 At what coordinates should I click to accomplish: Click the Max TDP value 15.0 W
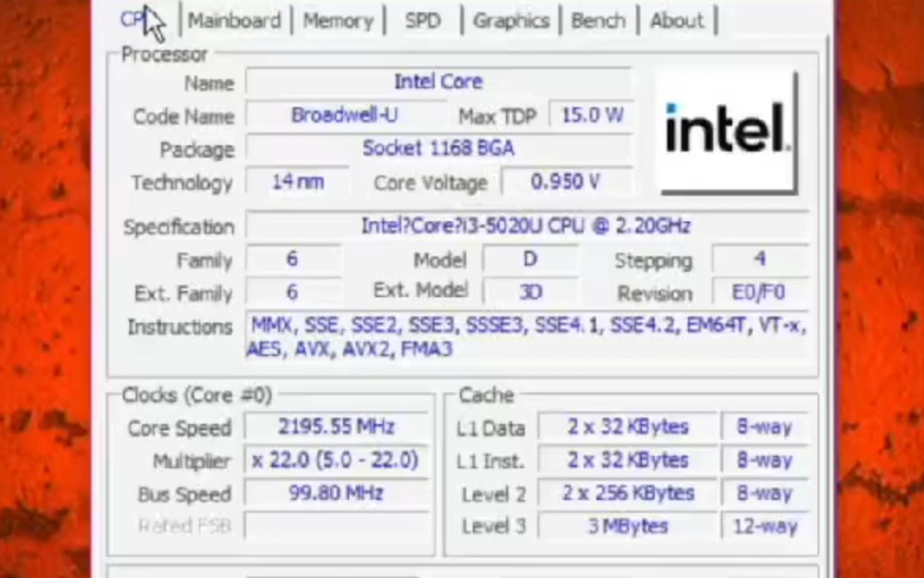pyautogui.click(x=591, y=115)
